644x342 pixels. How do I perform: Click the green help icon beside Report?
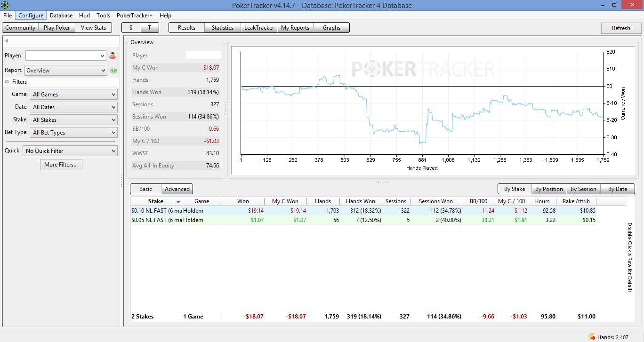click(x=113, y=71)
